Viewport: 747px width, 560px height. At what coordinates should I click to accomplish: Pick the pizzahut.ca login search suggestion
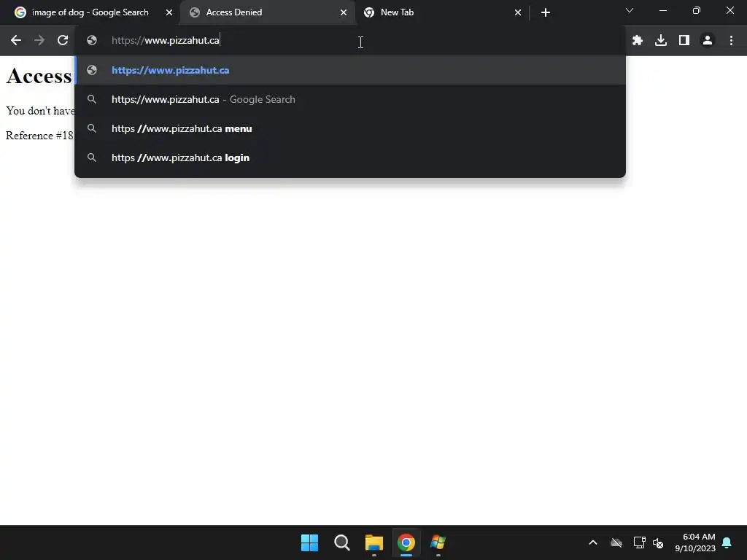350,157
